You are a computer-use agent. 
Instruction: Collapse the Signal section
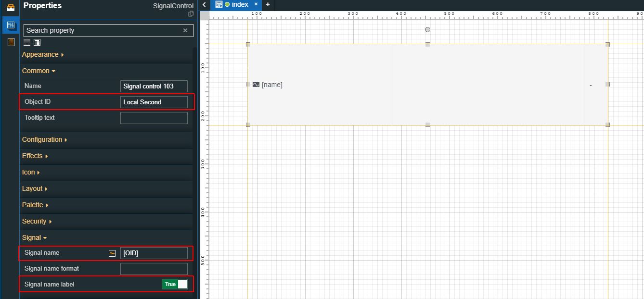pos(34,237)
